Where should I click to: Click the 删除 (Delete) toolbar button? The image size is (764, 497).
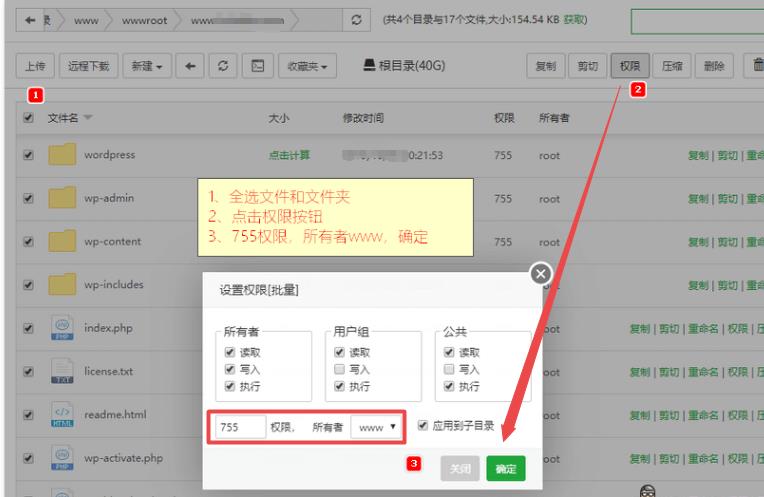(714, 66)
